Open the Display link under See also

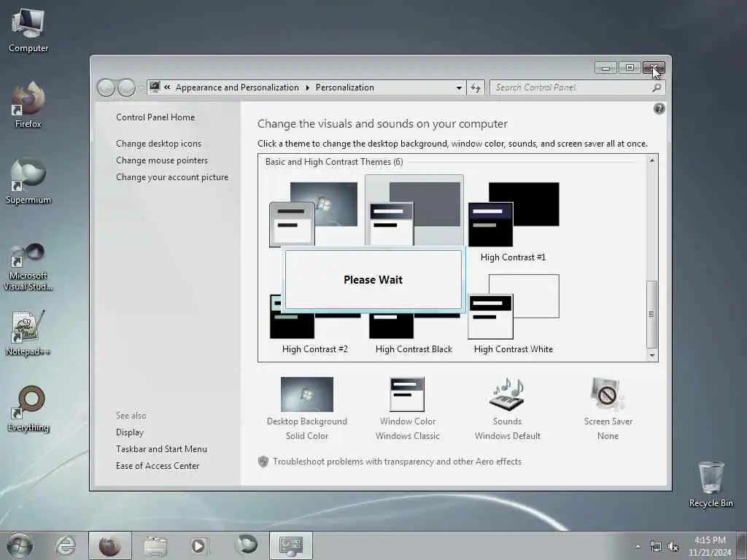130,432
